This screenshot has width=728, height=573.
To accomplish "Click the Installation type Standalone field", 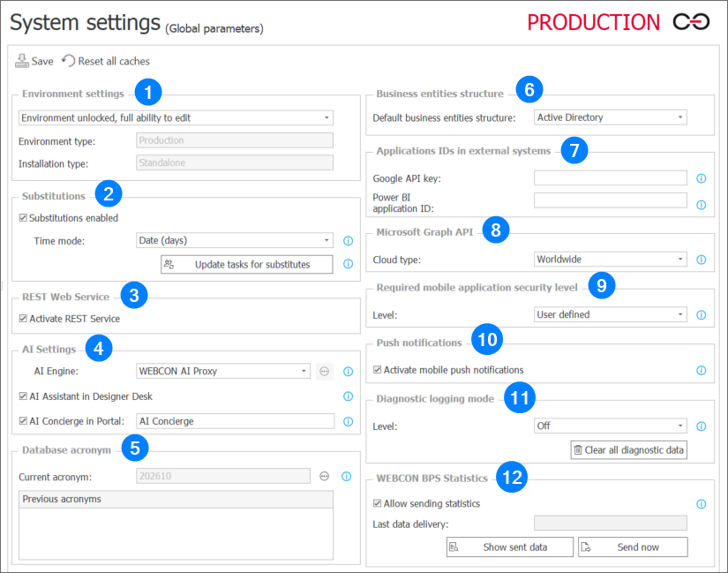I will coord(235,162).
